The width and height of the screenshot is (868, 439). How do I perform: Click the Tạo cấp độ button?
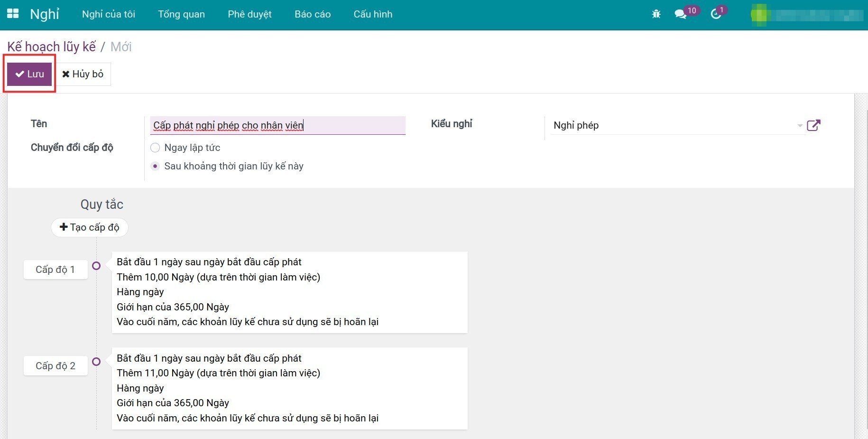click(90, 227)
